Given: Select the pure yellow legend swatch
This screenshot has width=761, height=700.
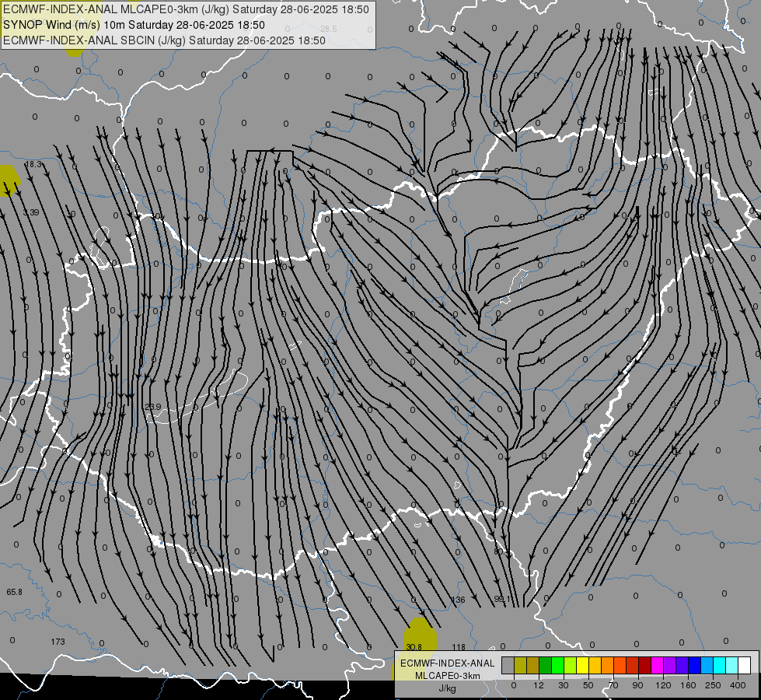Looking at the screenshot, I should 582,665.
